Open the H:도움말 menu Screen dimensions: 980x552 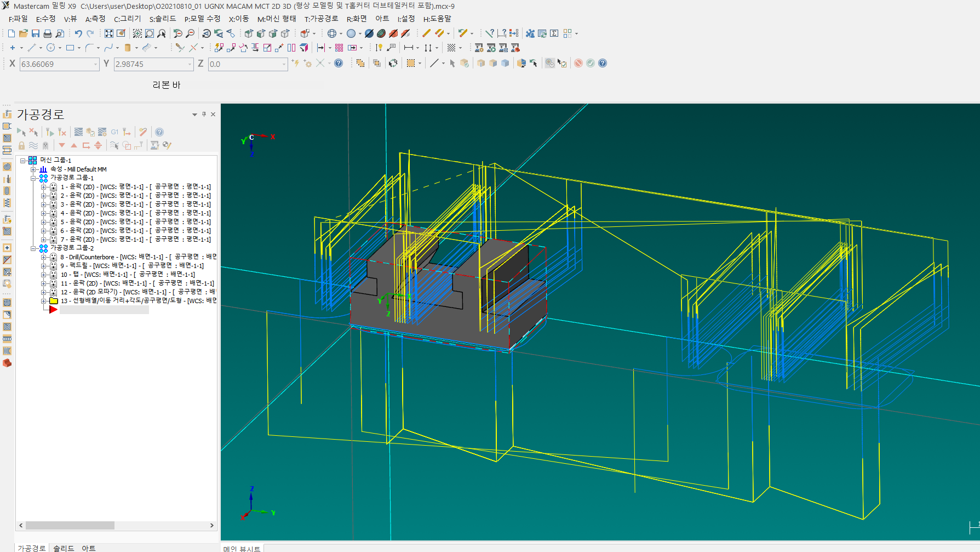point(437,19)
